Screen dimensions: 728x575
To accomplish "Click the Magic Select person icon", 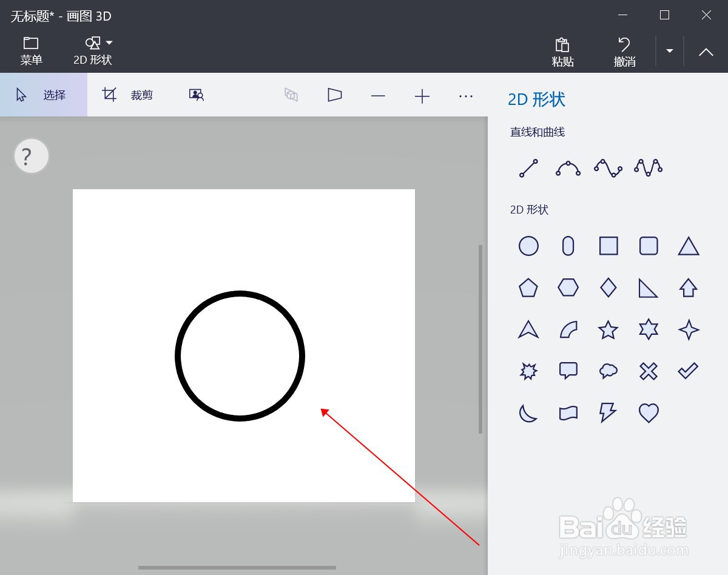I will pyautogui.click(x=197, y=95).
